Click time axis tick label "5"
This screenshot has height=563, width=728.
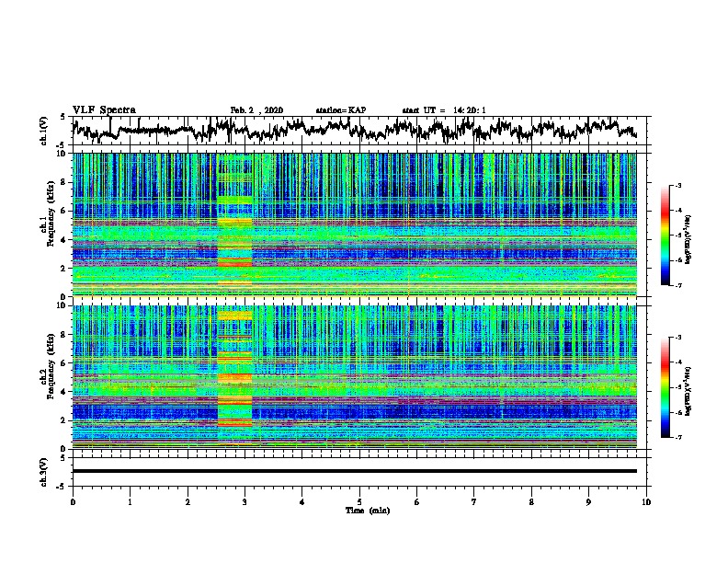click(x=359, y=502)
